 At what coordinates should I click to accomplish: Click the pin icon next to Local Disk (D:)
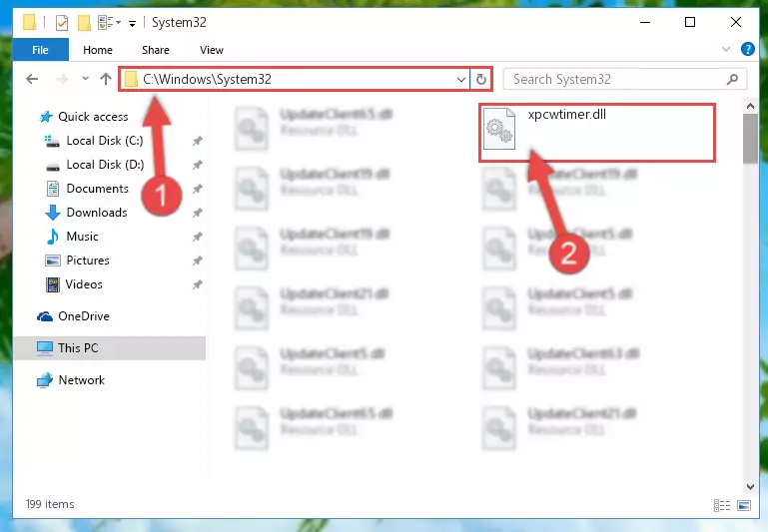(x=197, y=165)
